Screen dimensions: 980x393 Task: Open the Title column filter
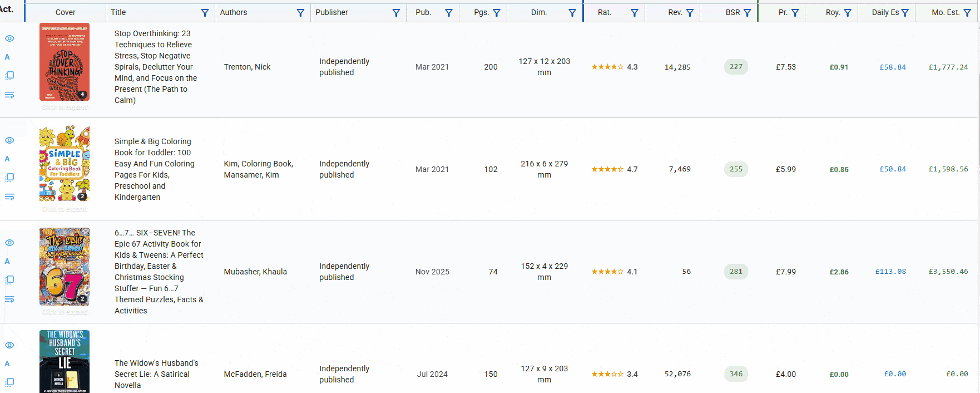[205, 12]
